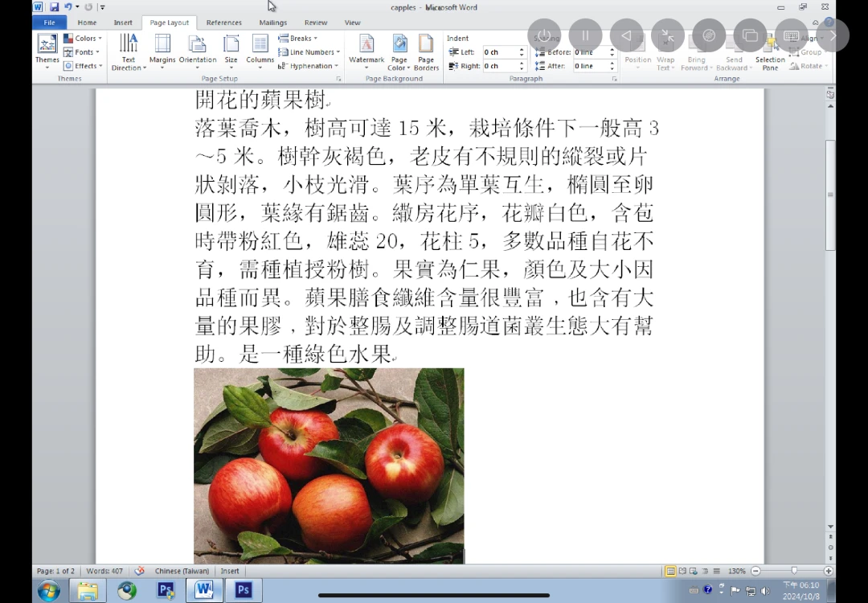Click the scroll down arrow
The height and width of the screenshot is (603, 868).
click(830, 527)
